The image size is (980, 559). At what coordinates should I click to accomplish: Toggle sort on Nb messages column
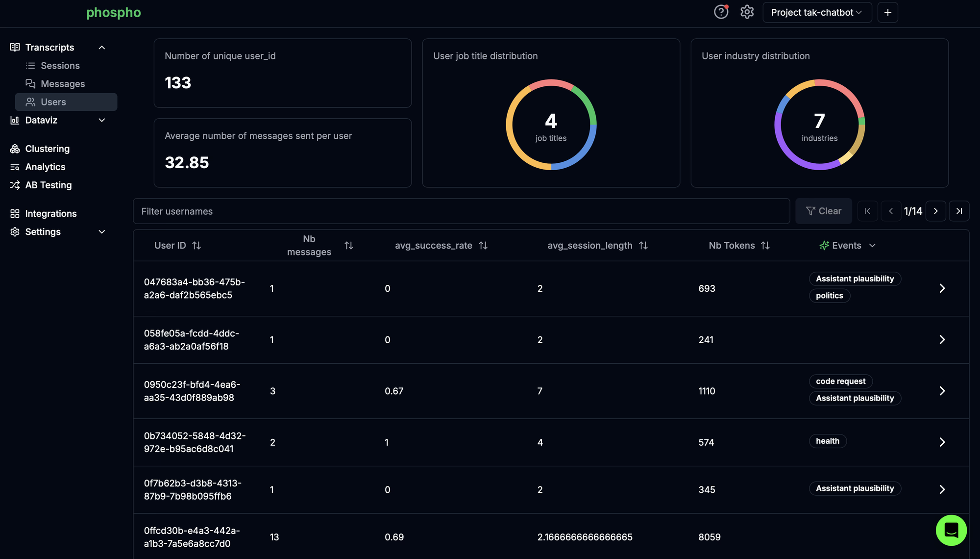[x=349, y=246]
